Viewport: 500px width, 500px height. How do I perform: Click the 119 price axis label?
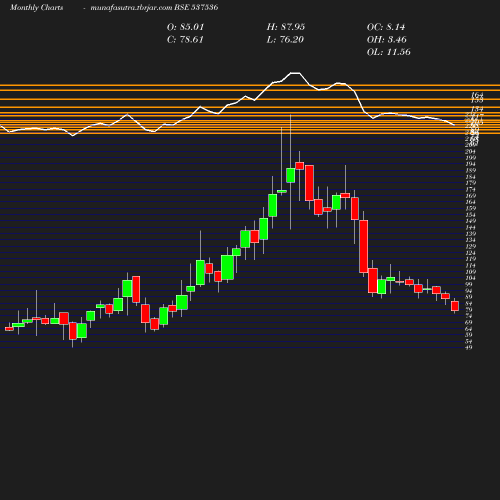(470, 259)
